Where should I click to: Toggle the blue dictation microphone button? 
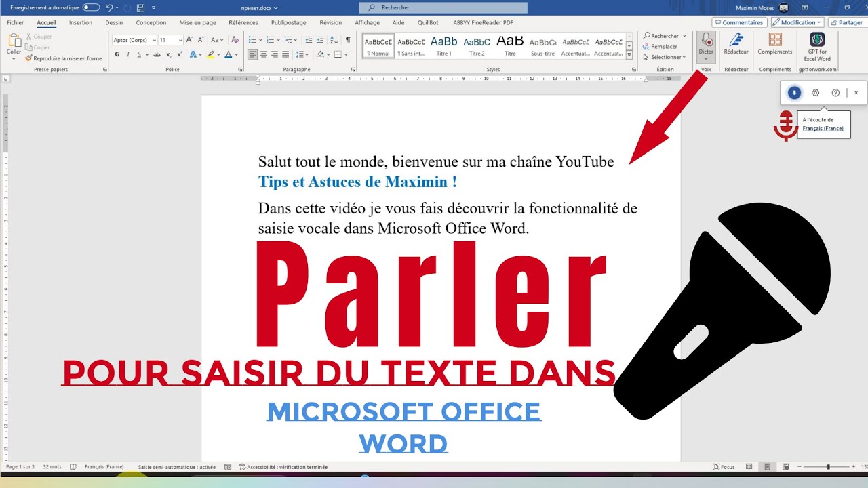point(794,93)
